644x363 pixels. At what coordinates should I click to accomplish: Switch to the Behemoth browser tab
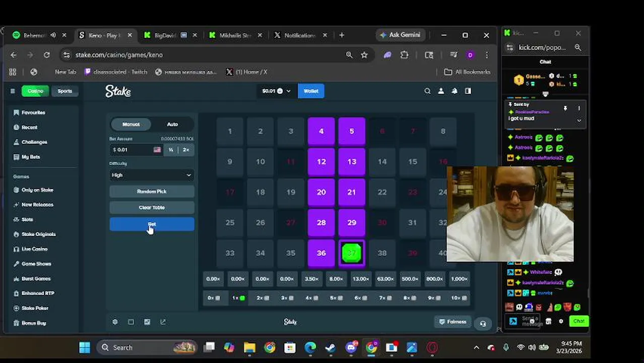(x=39, y=35)
